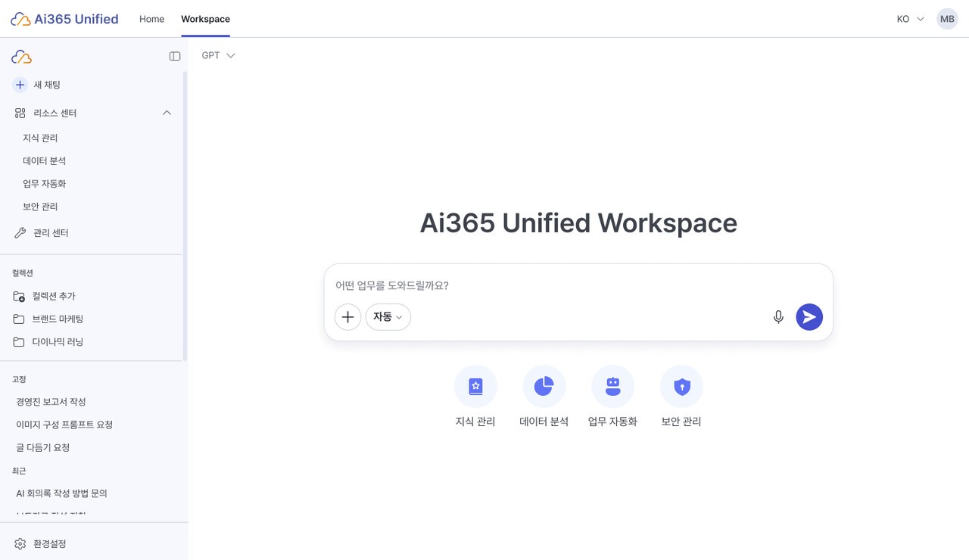
Task: Collapse the sidebar panel toggle icon
Action: click(175, 56)
